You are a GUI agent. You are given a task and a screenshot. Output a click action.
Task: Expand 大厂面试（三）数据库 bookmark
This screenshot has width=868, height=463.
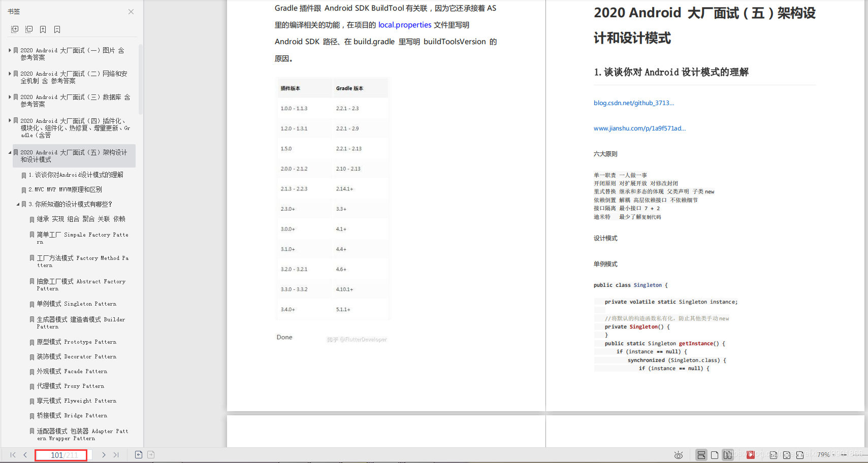[10, 97]
